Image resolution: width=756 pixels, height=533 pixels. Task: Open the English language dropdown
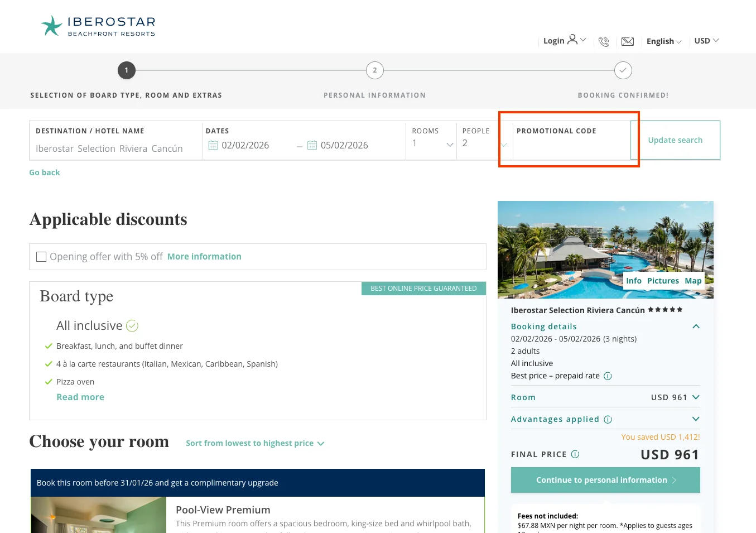(x=664, y=41)
